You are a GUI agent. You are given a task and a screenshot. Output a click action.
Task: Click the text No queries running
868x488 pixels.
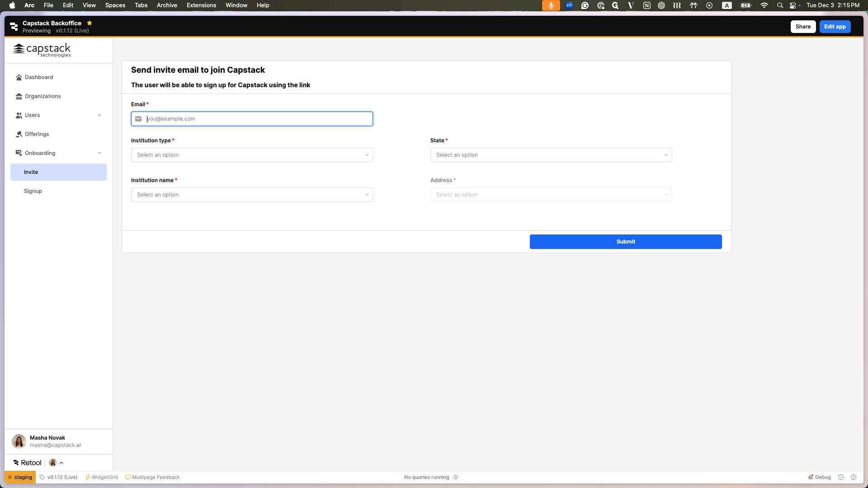(427, 477)
